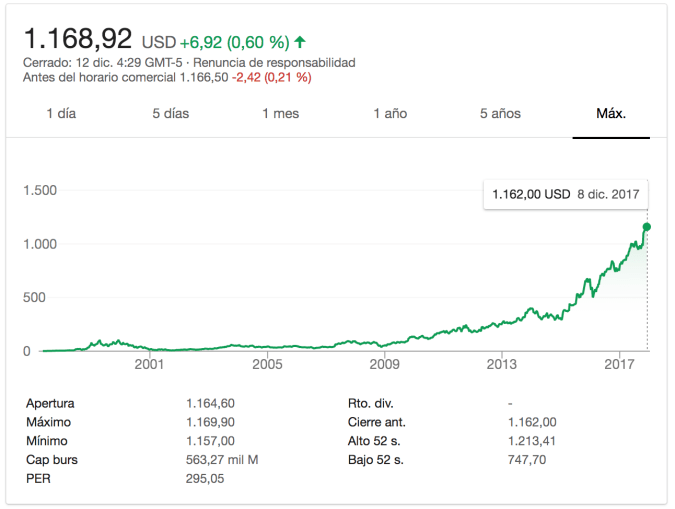Click the Máximo value 1.169,90
The height and width of the screenshot is (509, 675).
tap(210, 422)
